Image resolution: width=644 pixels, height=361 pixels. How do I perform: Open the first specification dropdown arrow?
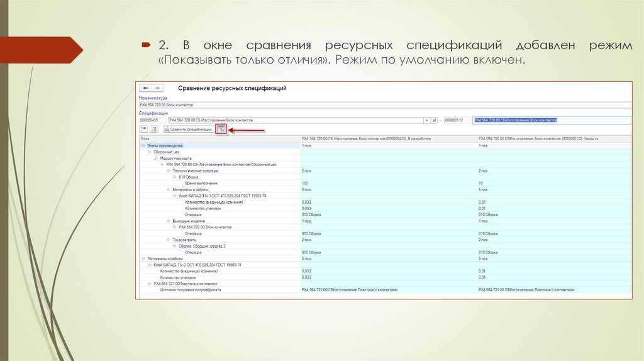tap(427, 119)
